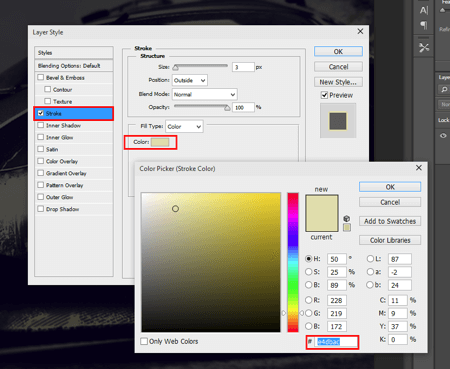Screen dimensions: 450x369
Task: Click OK in Layer Style dialog
Action: 338,51
